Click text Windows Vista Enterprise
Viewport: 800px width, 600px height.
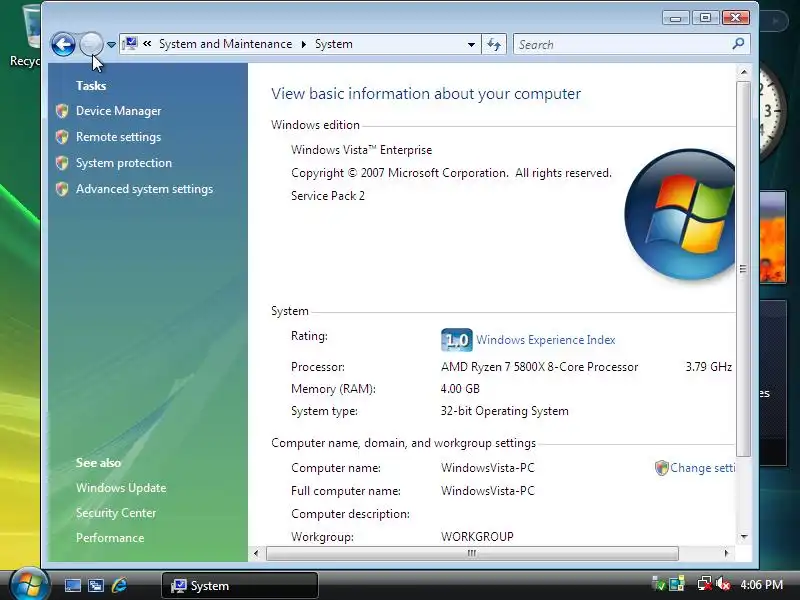tap(361, 150)
